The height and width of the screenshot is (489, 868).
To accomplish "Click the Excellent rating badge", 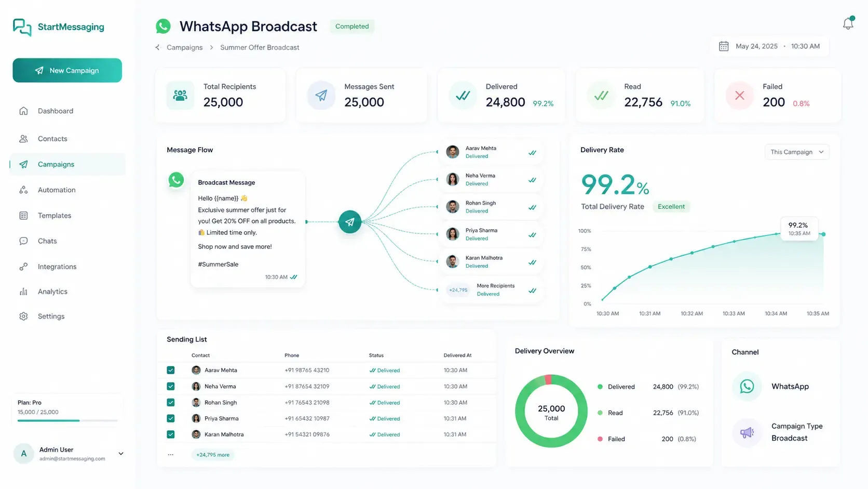I will 671,206.
